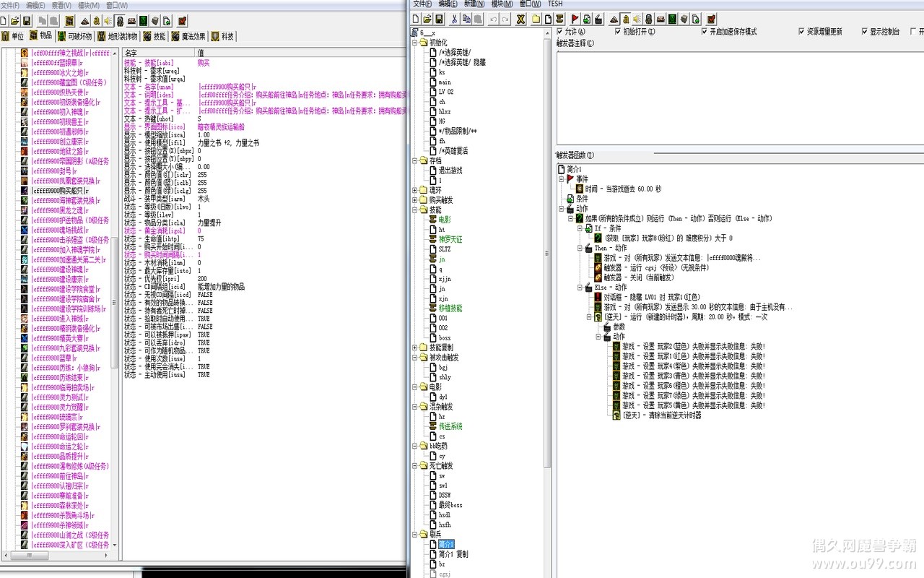This screenshot has height=578, width=924.
Task: Open TESH menu in Trigger Editor
Action: click(x=554, y=4)
